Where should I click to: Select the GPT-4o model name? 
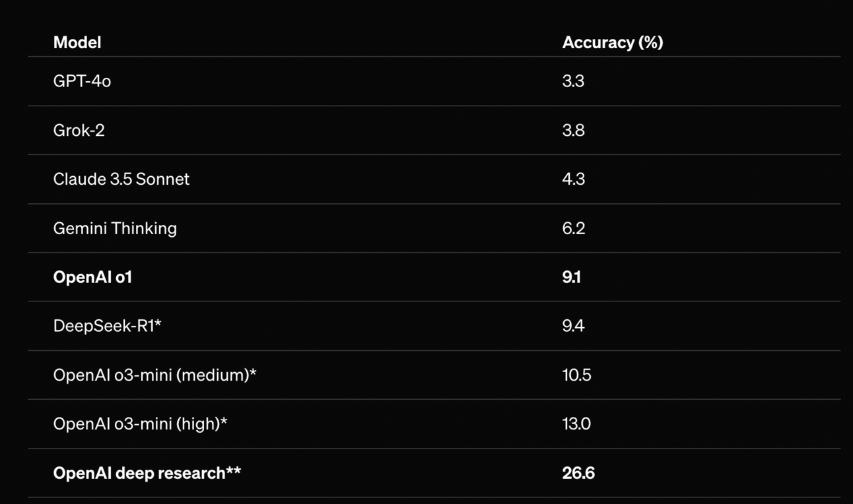tap(82, 81)
